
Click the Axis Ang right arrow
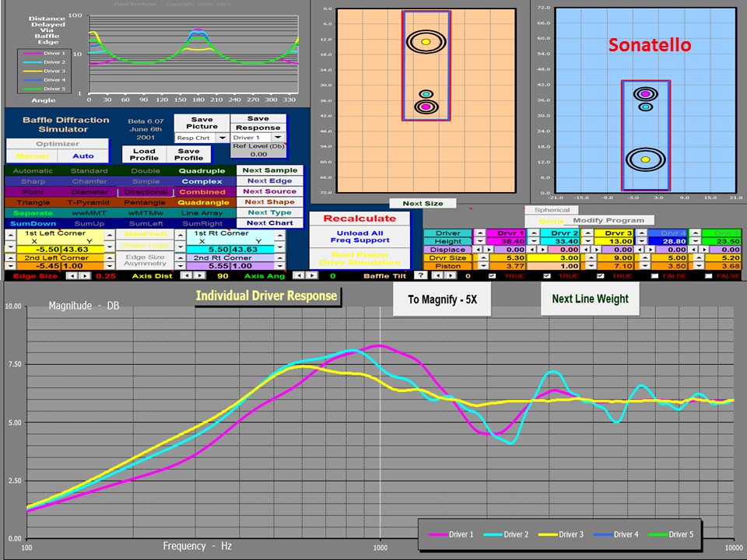coord(311,275)
